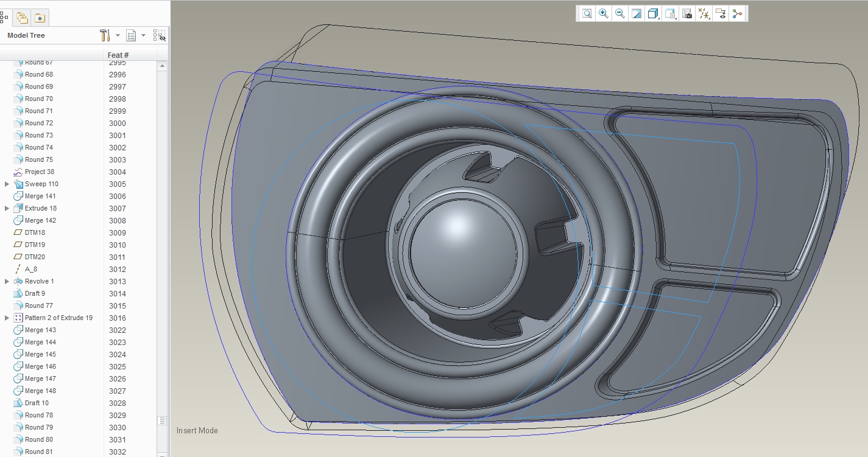Click the Model Tree panel title
868x457 pixels.
pos(26,35)
